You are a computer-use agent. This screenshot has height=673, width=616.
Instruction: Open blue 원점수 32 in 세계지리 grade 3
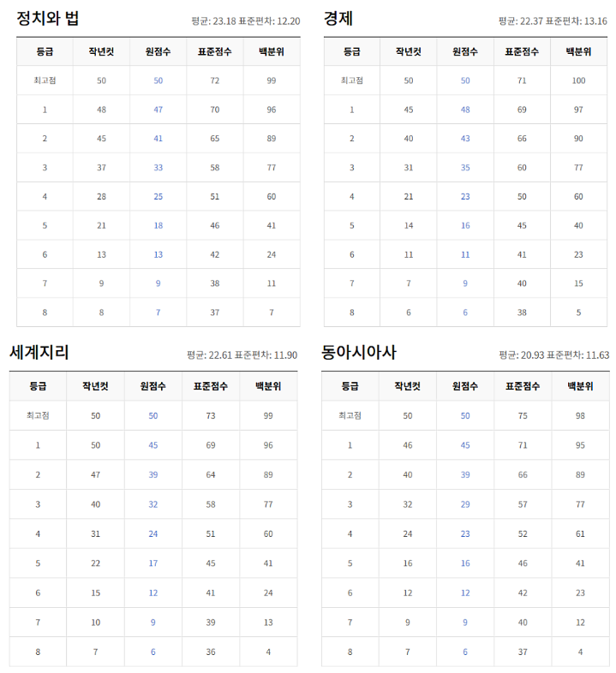coord(153,504)
